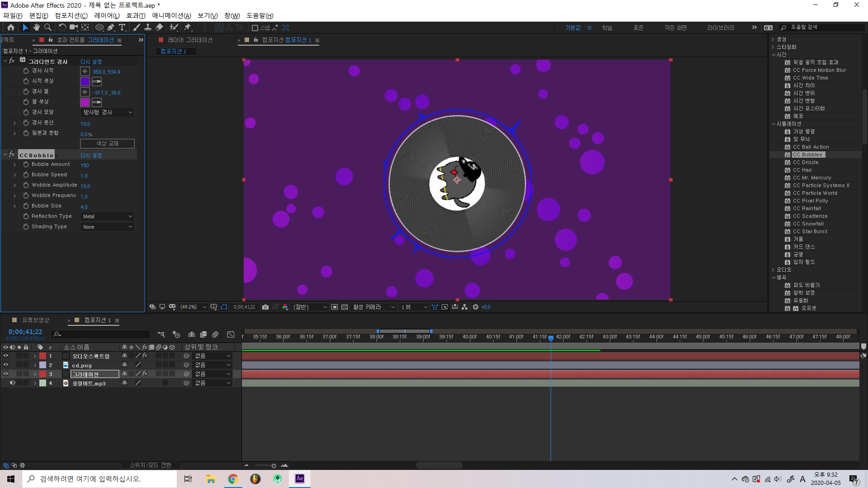Hide the cd.png layer with its eye

6,365
